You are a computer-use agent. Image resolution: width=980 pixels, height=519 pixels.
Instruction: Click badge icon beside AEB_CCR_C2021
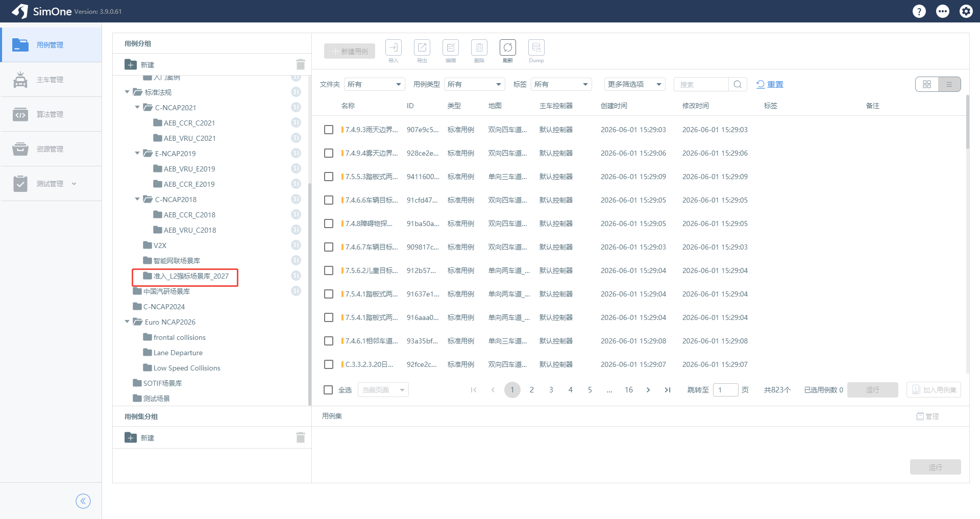coord(296,122)
